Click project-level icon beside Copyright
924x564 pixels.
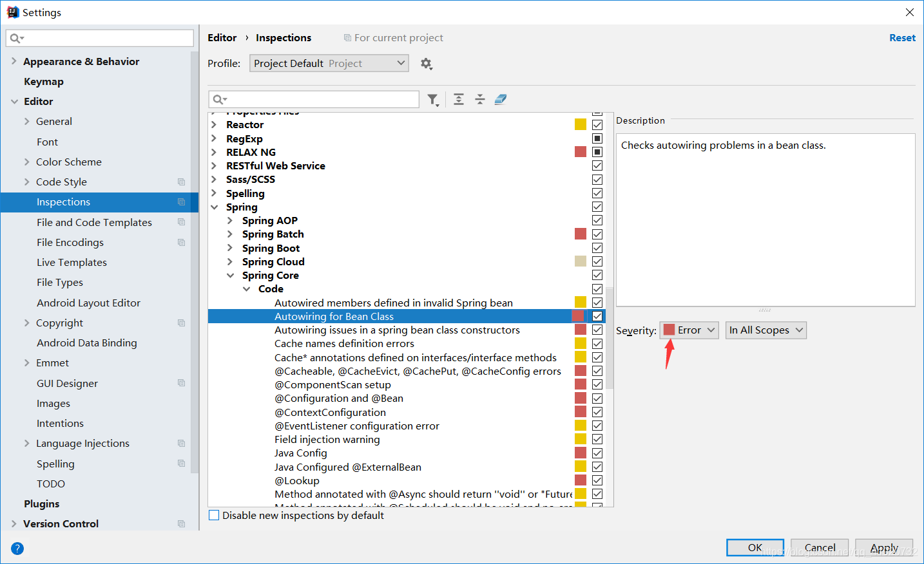pyautogui.click(x=181, y=323)
